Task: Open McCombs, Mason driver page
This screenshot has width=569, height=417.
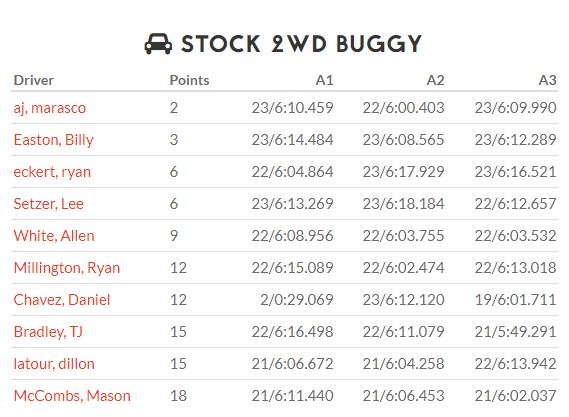Action: (72, 396)
